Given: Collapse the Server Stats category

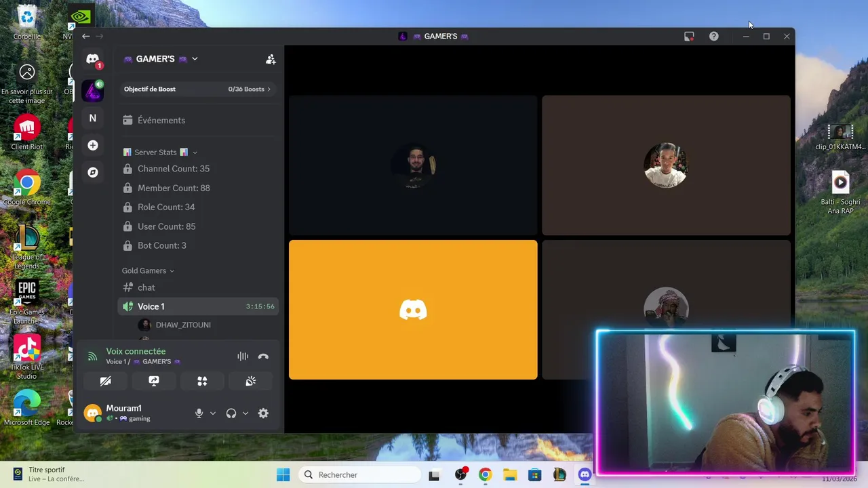Looking at the screenshot, I should (160, 152).
